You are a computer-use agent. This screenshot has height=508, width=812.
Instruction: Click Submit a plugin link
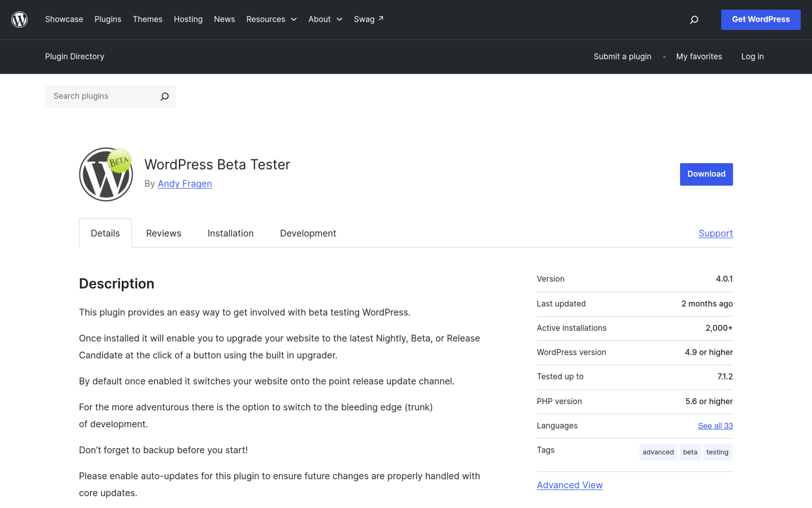[x=622, y=56]
